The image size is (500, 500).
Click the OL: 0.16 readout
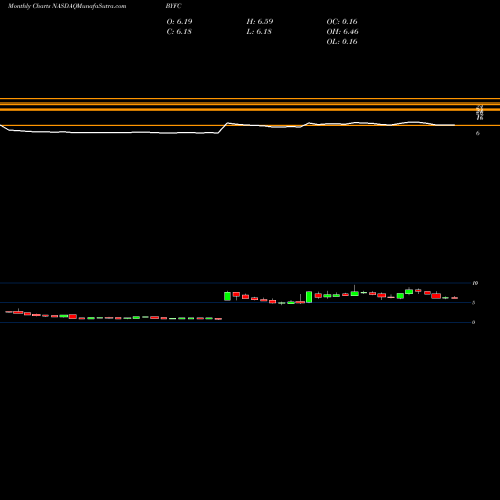(x=342, y=41)
